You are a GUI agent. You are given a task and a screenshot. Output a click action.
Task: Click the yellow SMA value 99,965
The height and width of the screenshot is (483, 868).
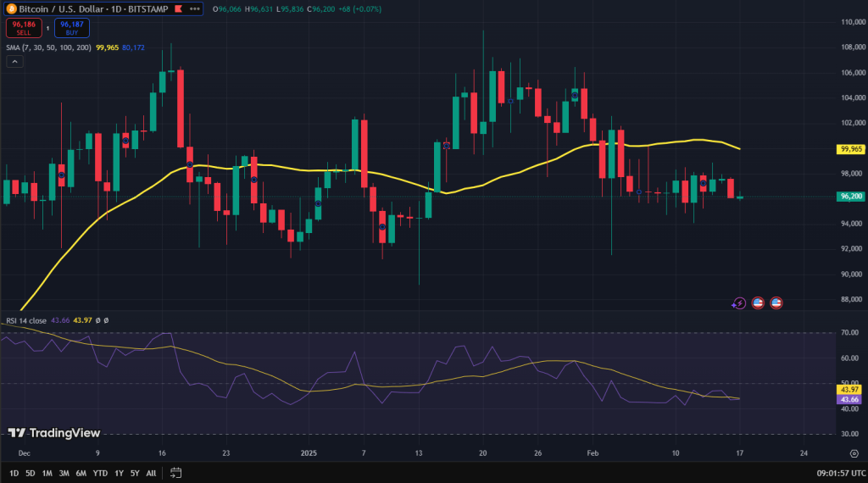(108, 47)
